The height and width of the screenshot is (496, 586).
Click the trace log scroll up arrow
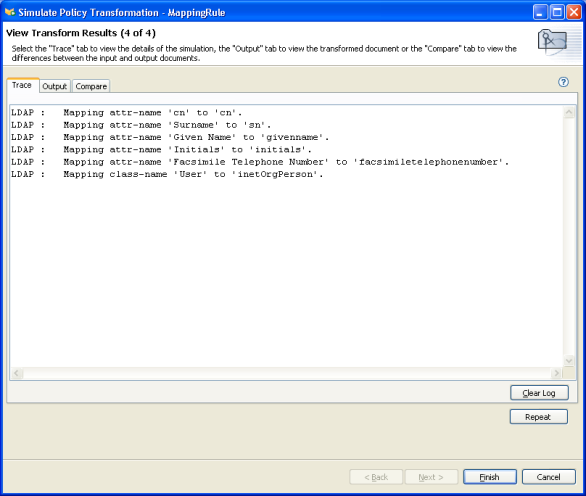pyautogui.click(x=569, y=112)
